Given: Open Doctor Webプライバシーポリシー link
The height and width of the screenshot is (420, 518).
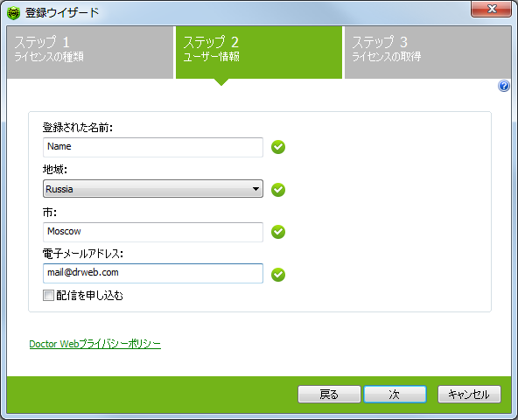Looking at the screenshot, I should [95, 344].
